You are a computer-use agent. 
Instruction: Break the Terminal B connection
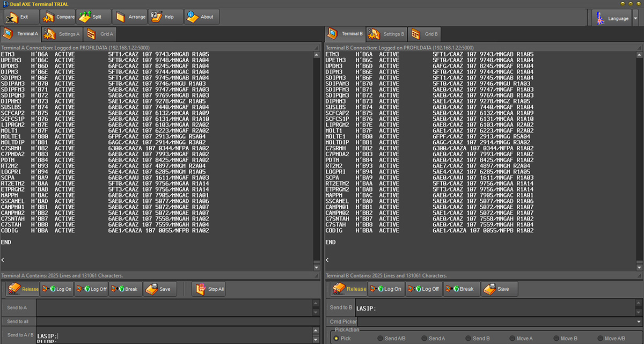click(461, 289)
